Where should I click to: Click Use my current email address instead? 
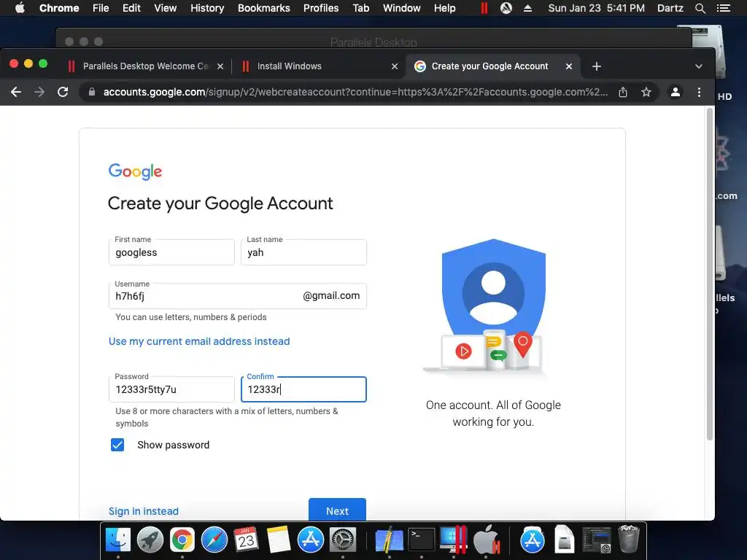point(199,341)
